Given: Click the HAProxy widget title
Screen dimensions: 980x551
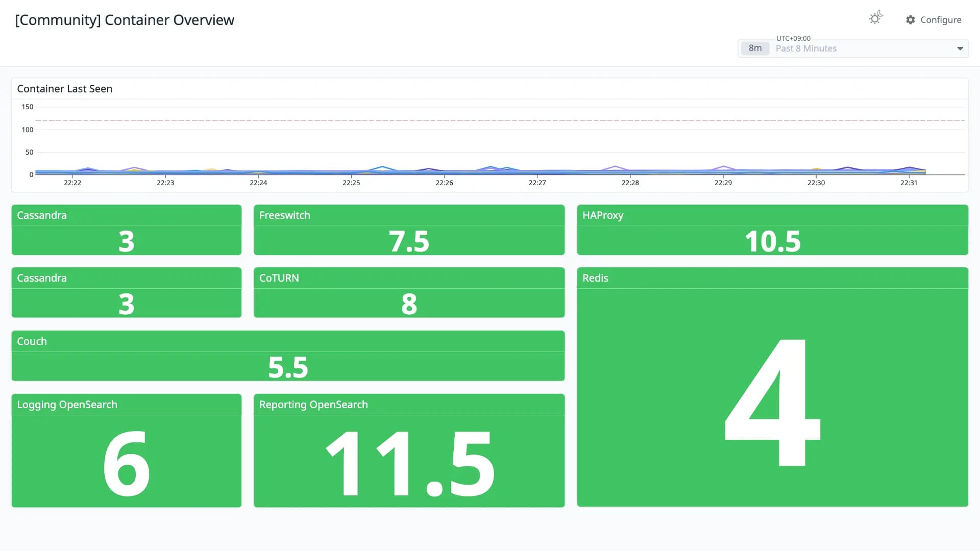Looking at the screenshot, I should pyautogui.click(x=603, y=215).
